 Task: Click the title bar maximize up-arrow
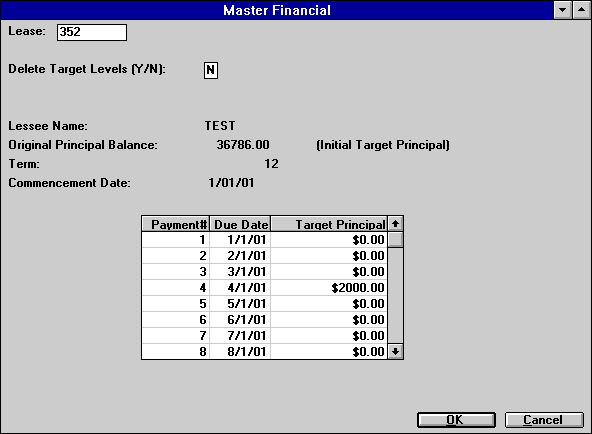(x=581, y=10)
